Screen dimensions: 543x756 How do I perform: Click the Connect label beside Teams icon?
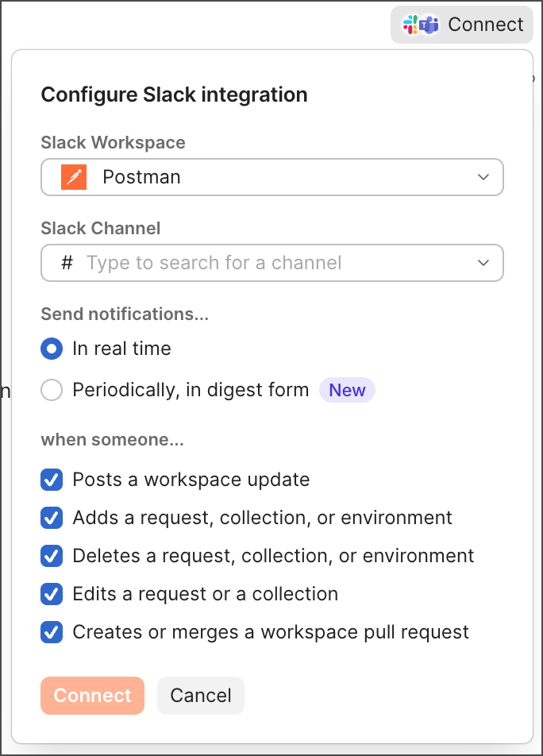click(485, 25)
